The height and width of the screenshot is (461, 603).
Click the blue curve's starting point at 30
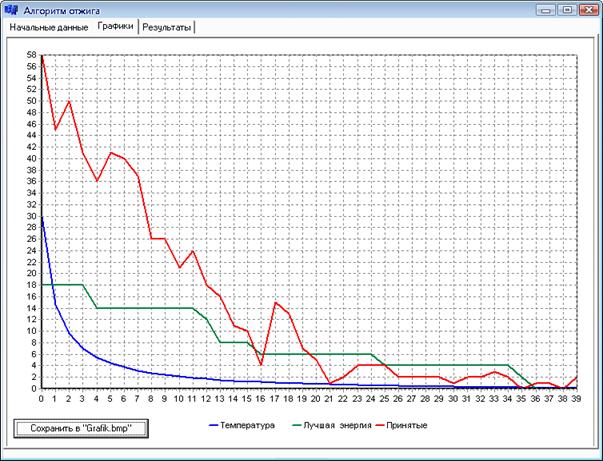tap(41, 216)
